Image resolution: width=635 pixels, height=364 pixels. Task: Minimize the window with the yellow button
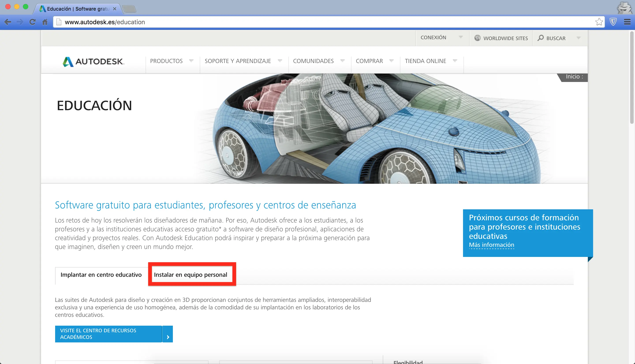[17, 7]
